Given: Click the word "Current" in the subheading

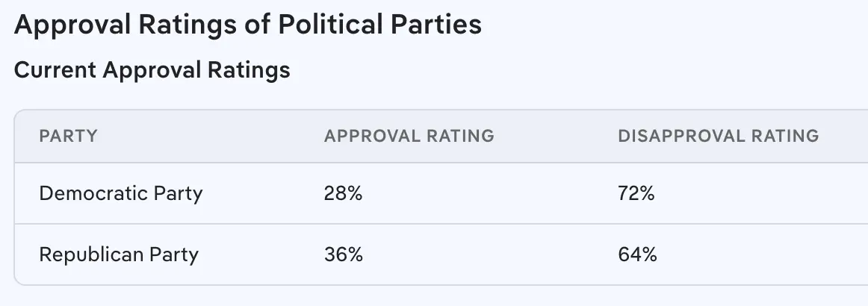Looking at the screenshot, I should (55, 70).
